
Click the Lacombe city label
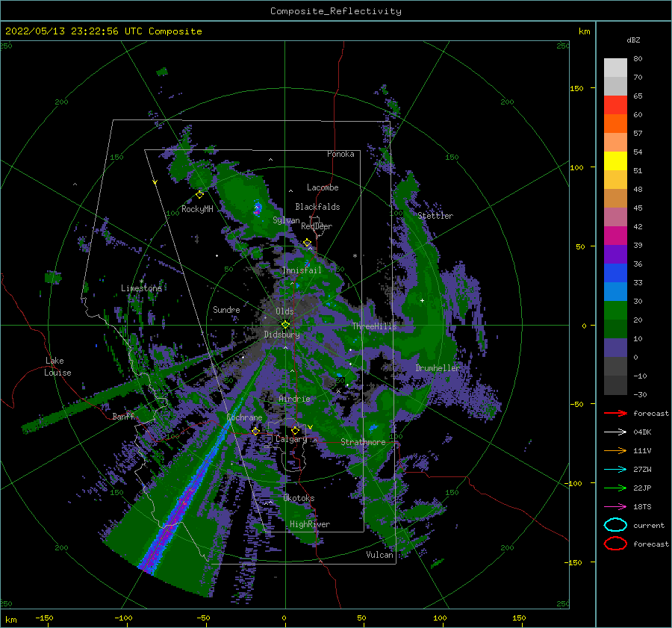(x=323, y=187)
